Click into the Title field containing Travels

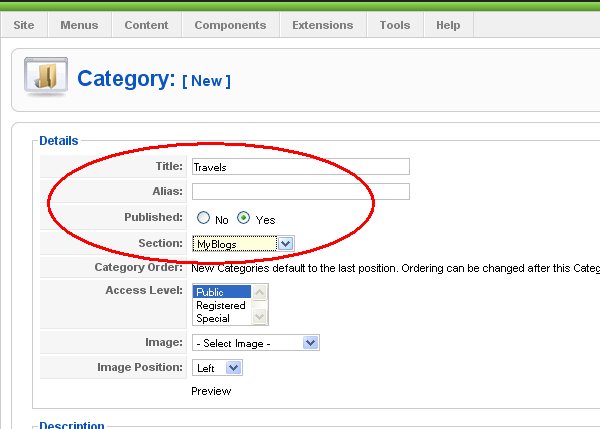(301, 166)
